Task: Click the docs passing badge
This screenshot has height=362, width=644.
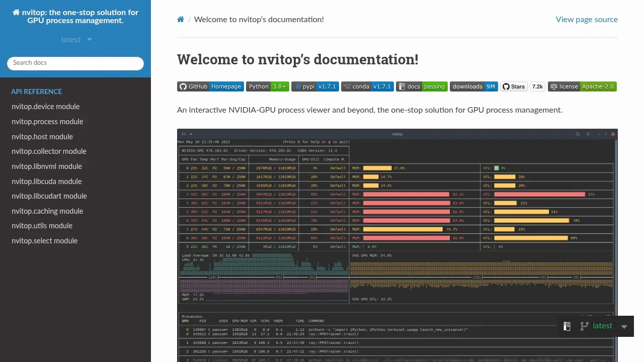Action: 422,86
